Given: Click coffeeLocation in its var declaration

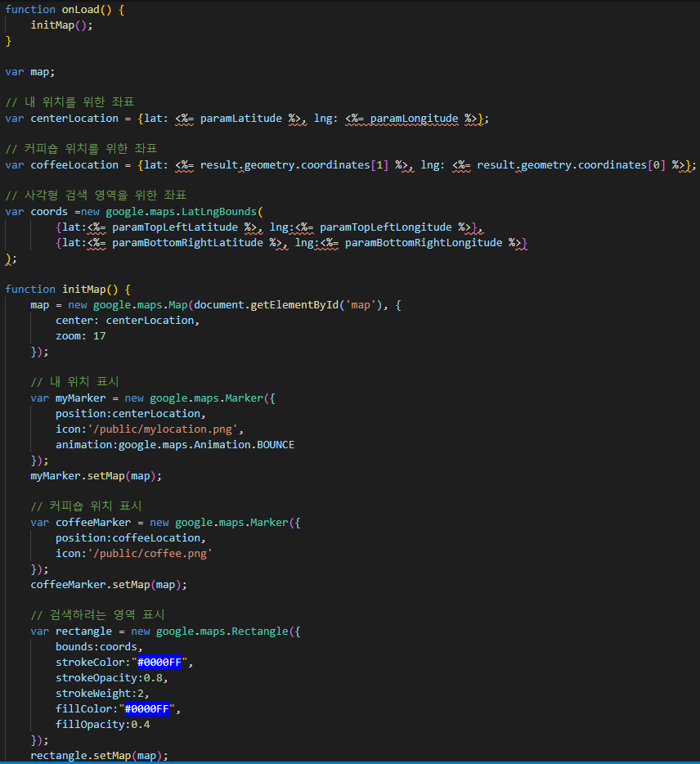Looking at the screenshot, I should tap(74, 165).
